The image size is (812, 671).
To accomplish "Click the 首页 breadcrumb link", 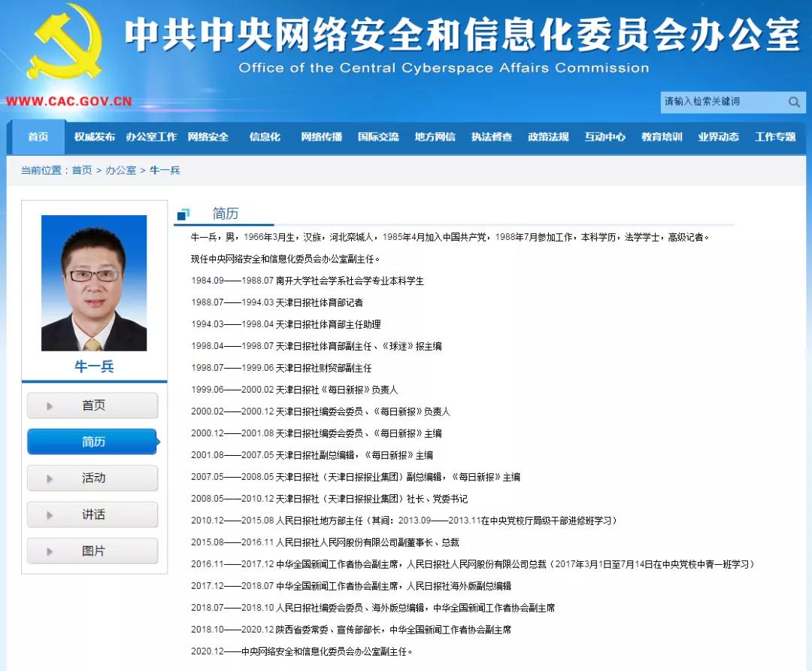I will pyautogui.click(x=82, y=170).
